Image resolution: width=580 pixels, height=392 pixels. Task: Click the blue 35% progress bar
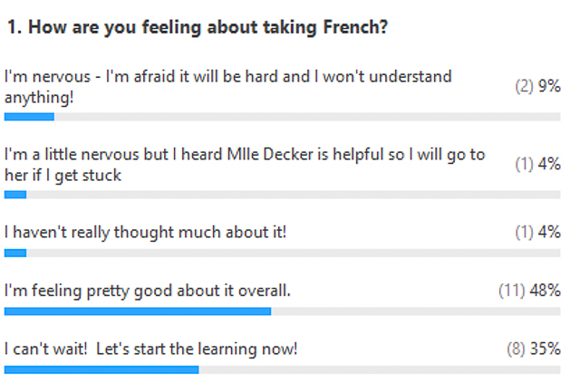[x=101, y=370]
